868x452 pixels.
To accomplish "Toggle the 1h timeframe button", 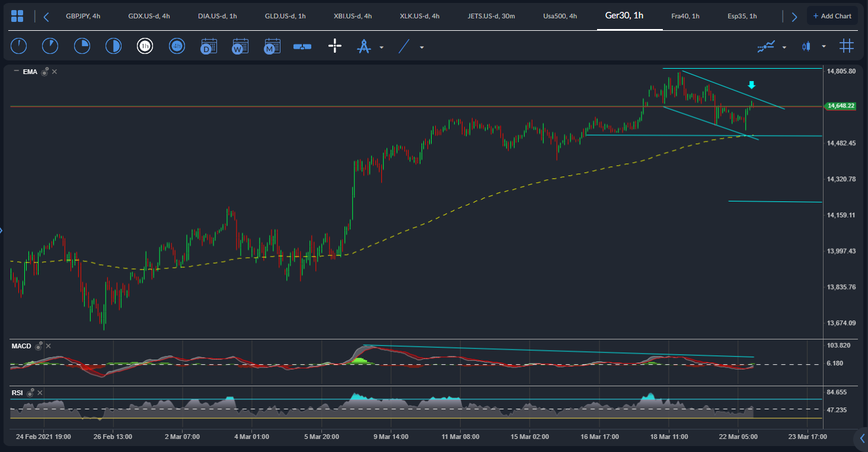I will [145, 46].
